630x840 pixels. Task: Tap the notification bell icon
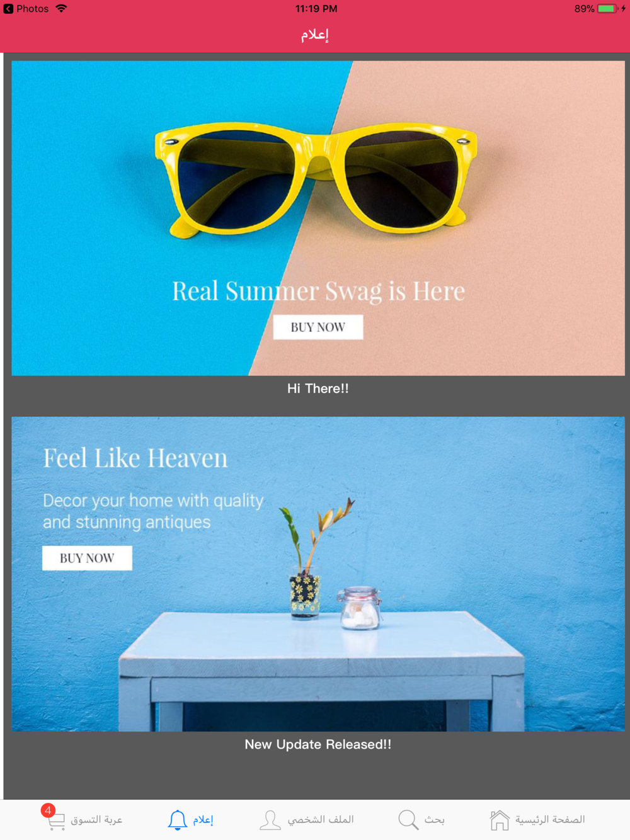[x=178, y=820]
